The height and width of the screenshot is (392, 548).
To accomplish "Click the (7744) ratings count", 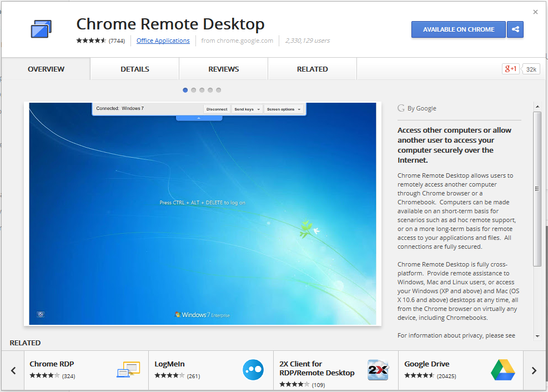I will [x=117, y=41].
